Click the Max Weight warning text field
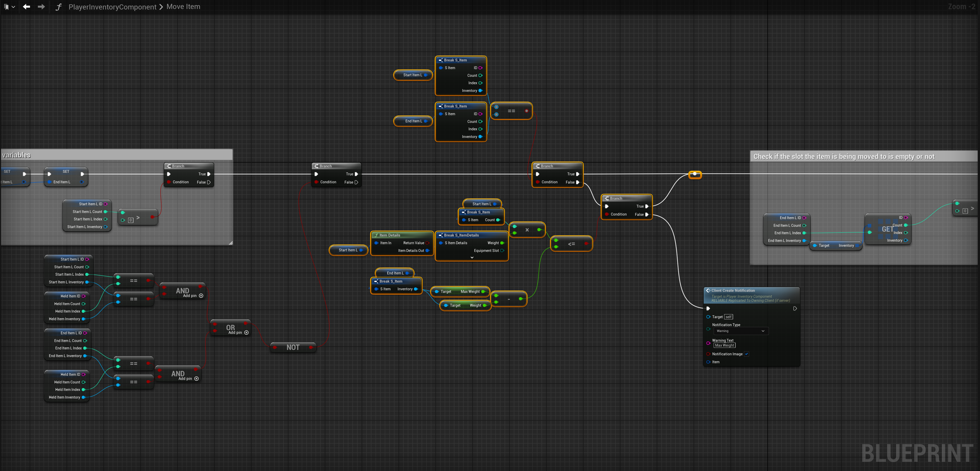Screen dimensions: 980x471 [x=724, y=346]
